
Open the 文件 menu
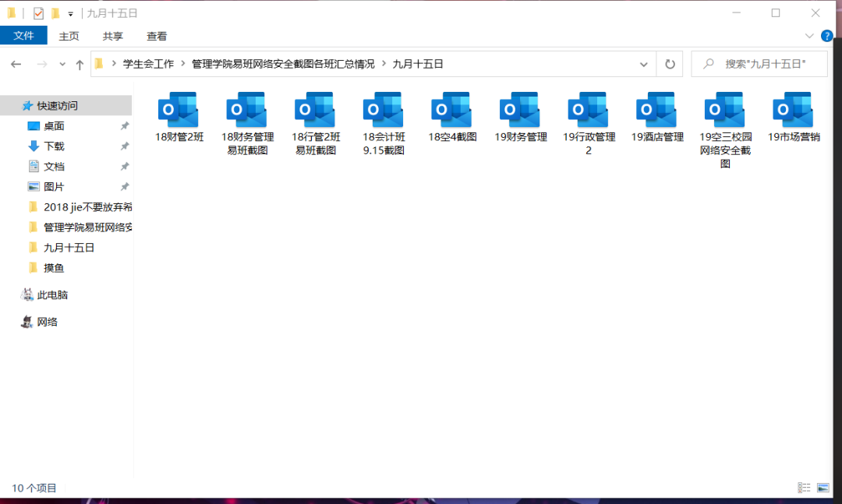tap(23, 35)
